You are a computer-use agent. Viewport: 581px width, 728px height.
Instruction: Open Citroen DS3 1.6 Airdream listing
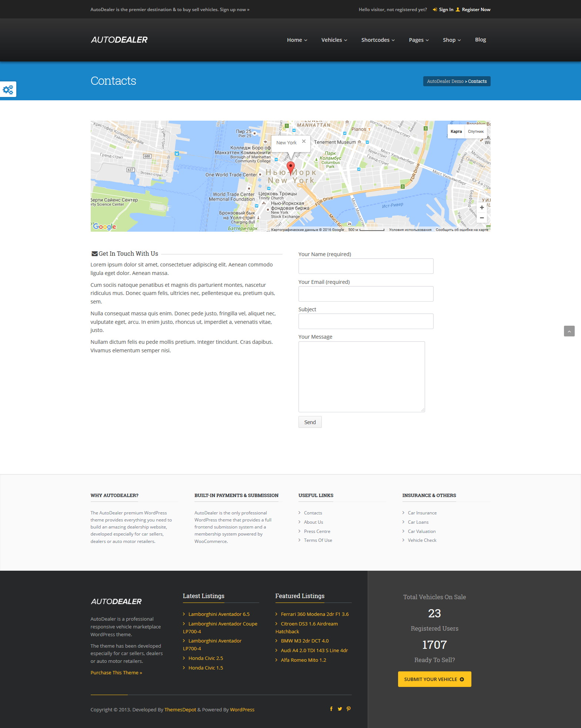click(x=307, y=628)
